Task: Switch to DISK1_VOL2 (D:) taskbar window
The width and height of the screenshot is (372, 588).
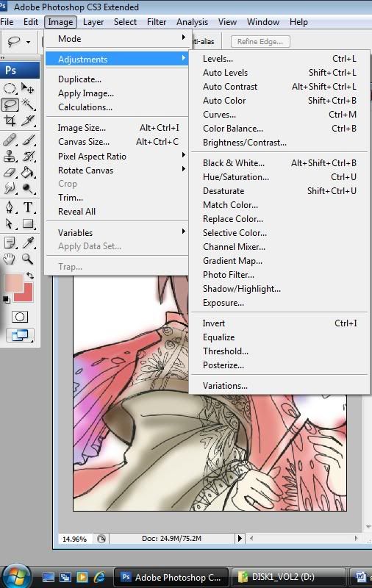Action: 288,577
